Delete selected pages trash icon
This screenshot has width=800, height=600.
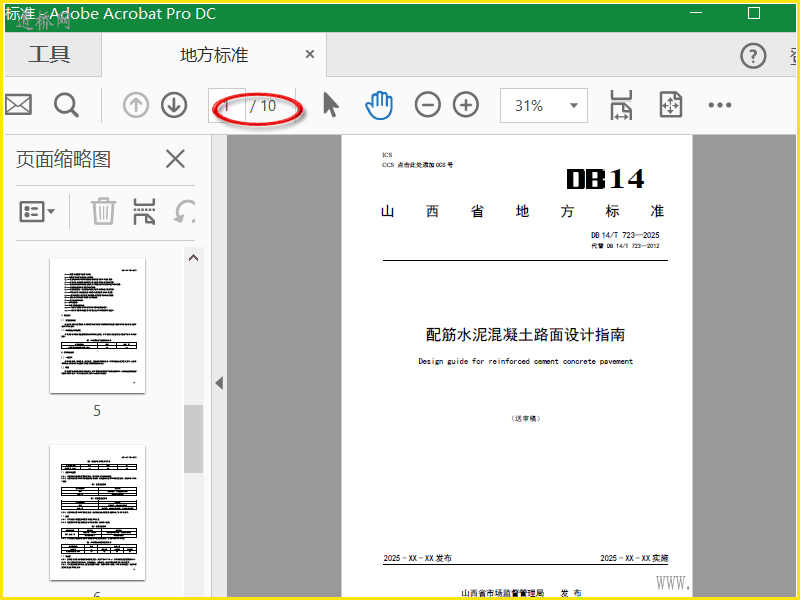click(x=103, y=211)
